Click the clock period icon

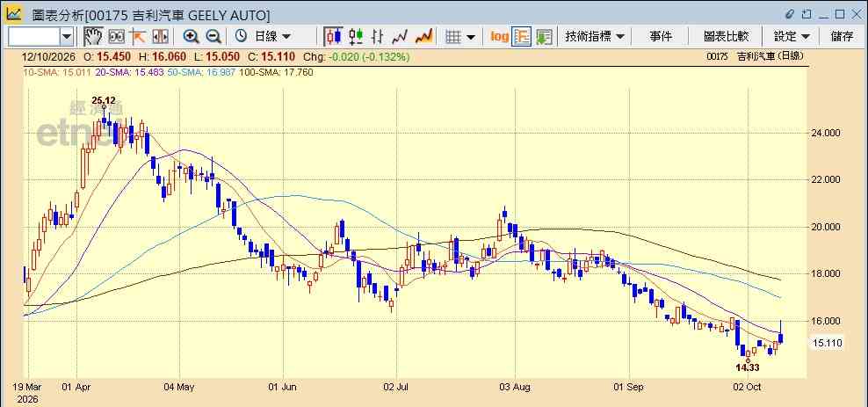(241, 37)
